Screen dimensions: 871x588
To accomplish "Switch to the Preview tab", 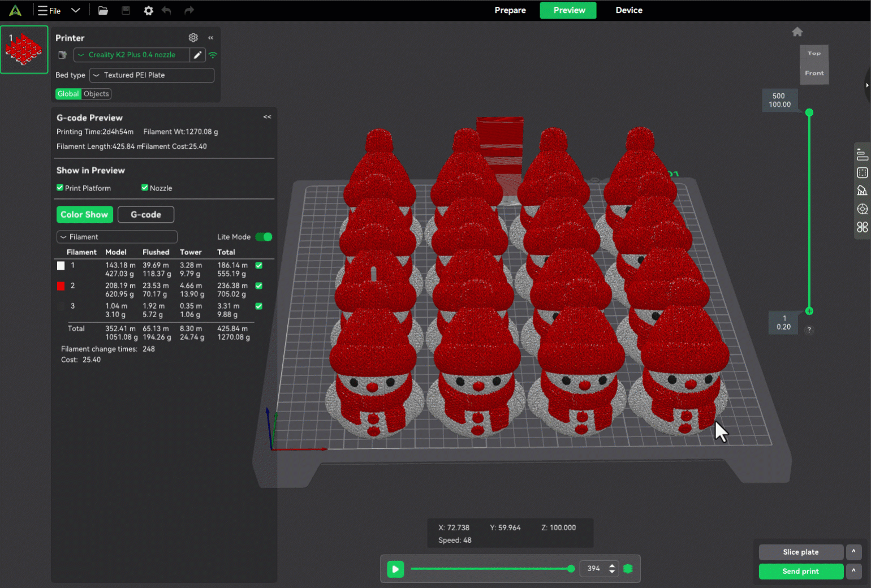I will [x=568, y=10].
